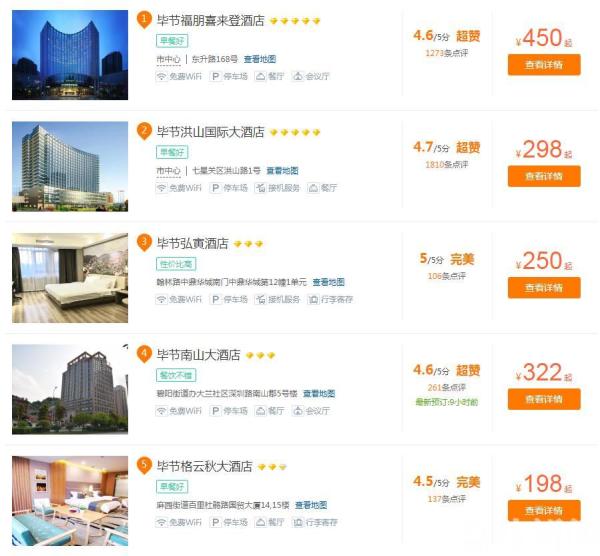Open the 毕节南山大酒店 building photo
This screenshot has width=600, height=556.
[70, 389]
